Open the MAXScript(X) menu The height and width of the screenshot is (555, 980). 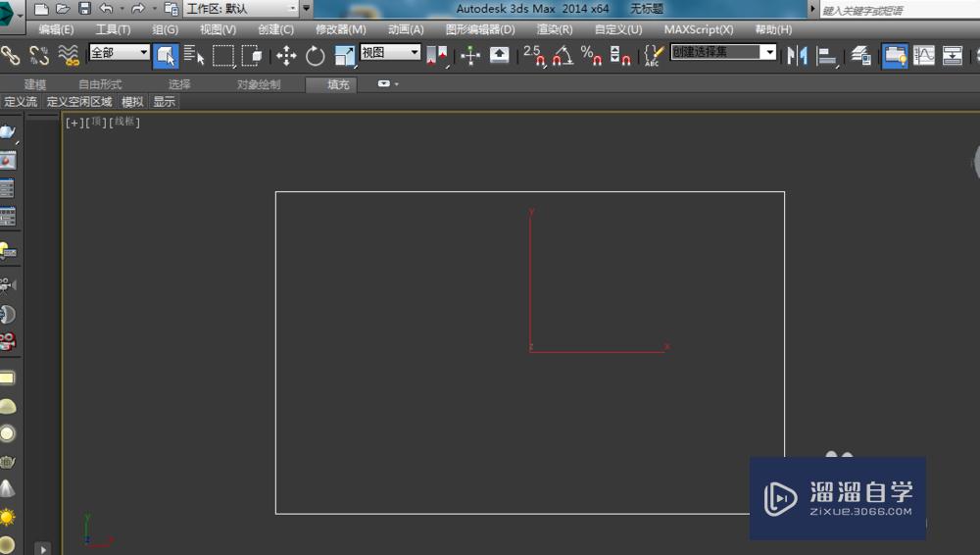pos(699,29)
